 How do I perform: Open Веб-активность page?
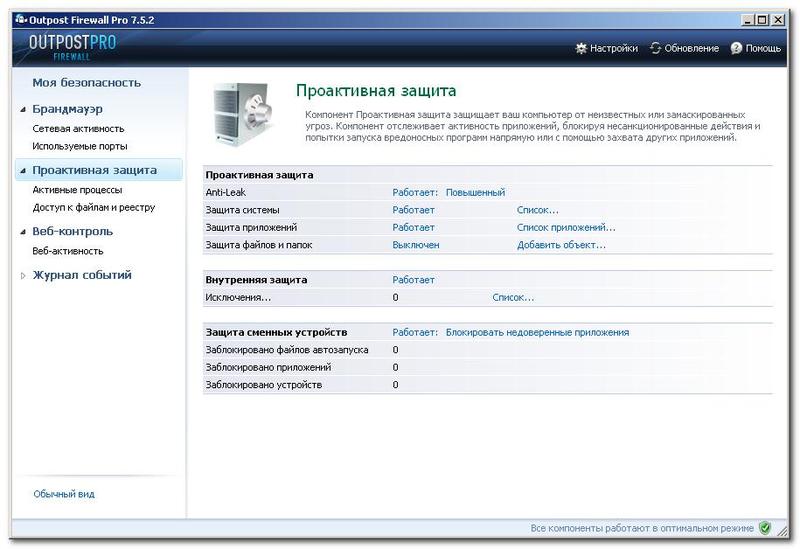click(x=67, y=251)
